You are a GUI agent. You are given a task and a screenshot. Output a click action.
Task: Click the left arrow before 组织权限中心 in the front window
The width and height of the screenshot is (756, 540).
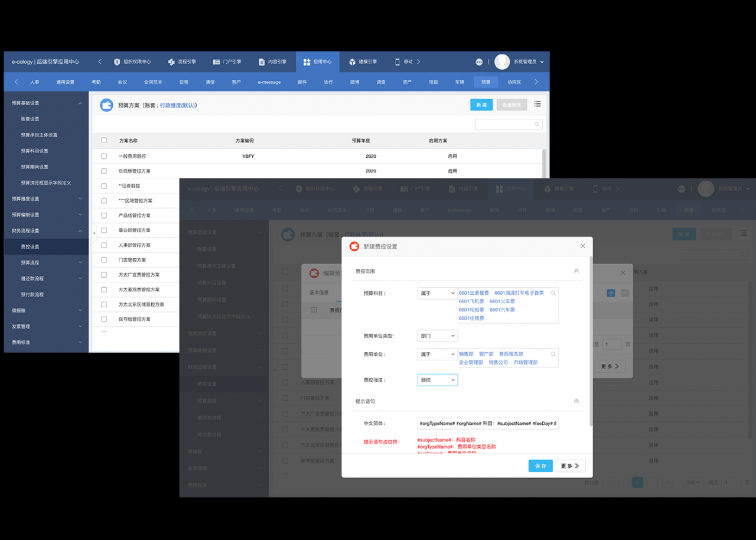(x=100, y=61)
